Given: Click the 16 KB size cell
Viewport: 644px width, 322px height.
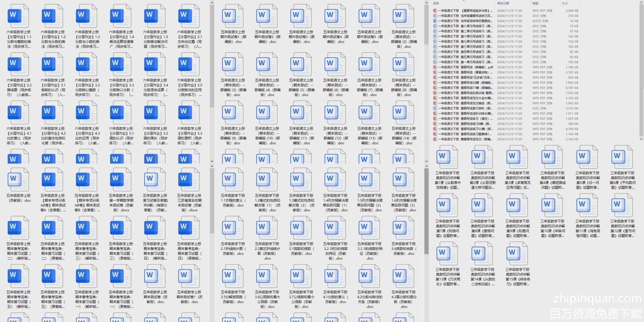Looking at the screenshot, I should (x=574, y=21).
